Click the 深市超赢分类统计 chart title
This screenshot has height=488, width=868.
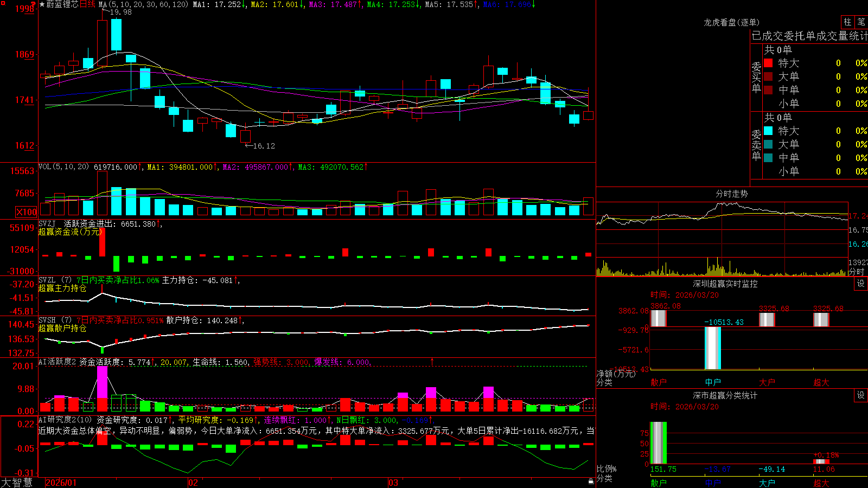click(725, 395)
